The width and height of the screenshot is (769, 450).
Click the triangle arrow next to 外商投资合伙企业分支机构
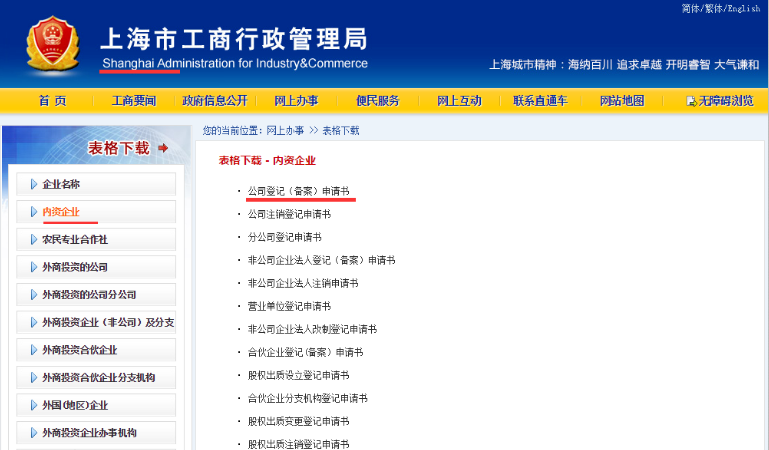[x=34, y=377]
